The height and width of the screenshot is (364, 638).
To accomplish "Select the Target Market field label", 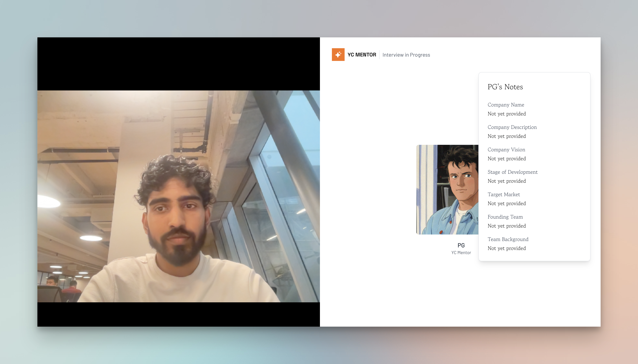I will (x=503, y=195).
